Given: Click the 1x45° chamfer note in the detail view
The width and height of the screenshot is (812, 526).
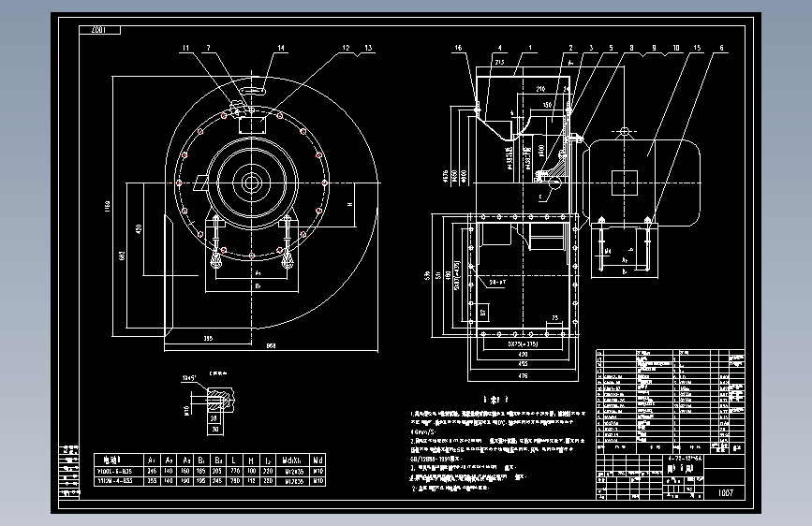Looking at the screenshot, I should pyautogui.click(x=189, y=378).
